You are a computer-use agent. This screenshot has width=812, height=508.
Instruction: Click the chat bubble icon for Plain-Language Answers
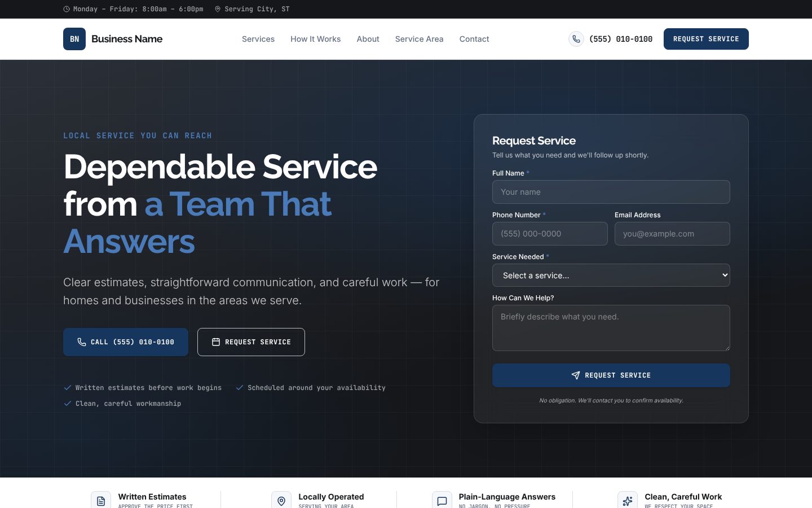pos(442,501)
